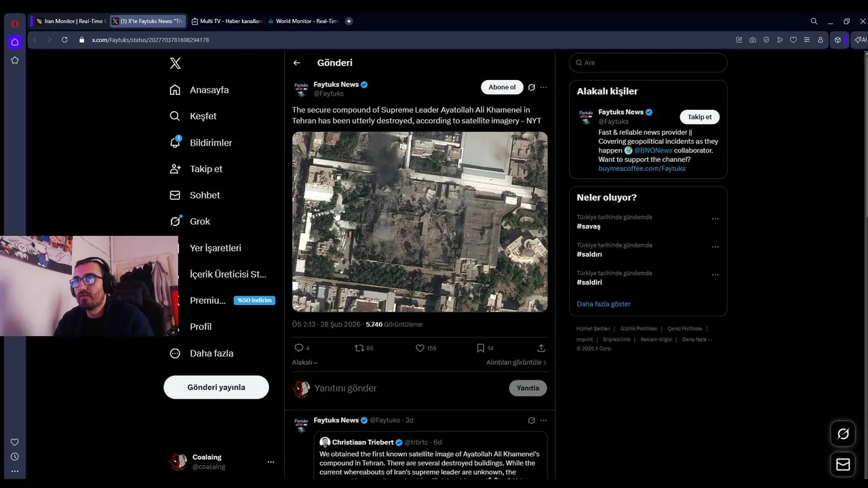Screen dimensions: 868x488
Task: Switch to Iran Monitor browser tab
Action: 70,21
